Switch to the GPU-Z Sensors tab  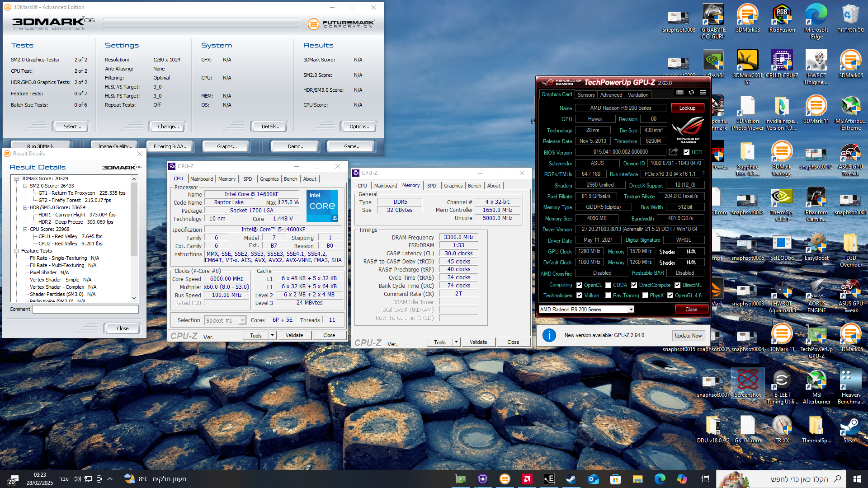[x=586, y=95]
